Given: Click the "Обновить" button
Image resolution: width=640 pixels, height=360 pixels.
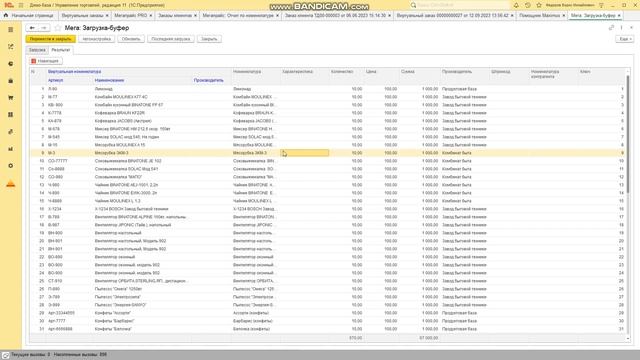Looking at the screenshot, I should [131, 39].
